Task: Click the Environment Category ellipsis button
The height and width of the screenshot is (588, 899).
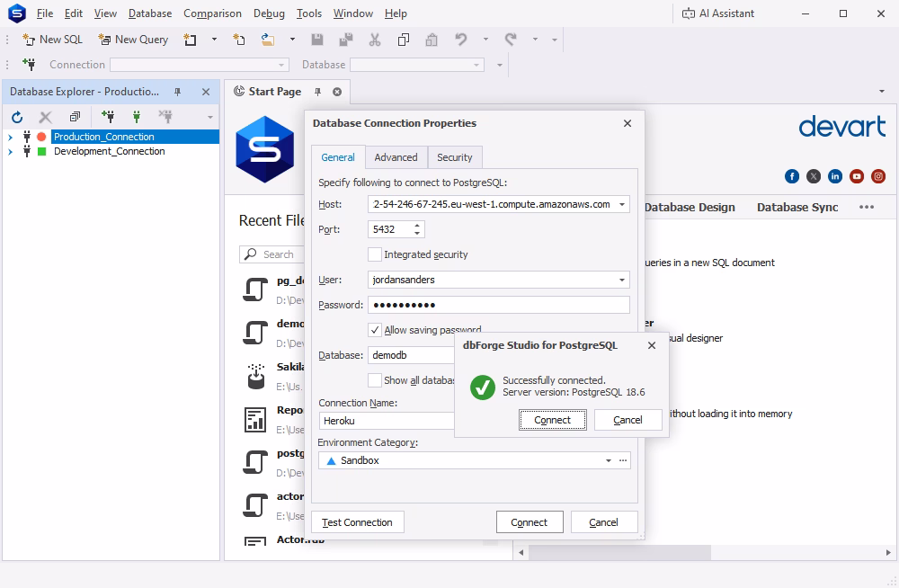Action: [x=623, y=460]
